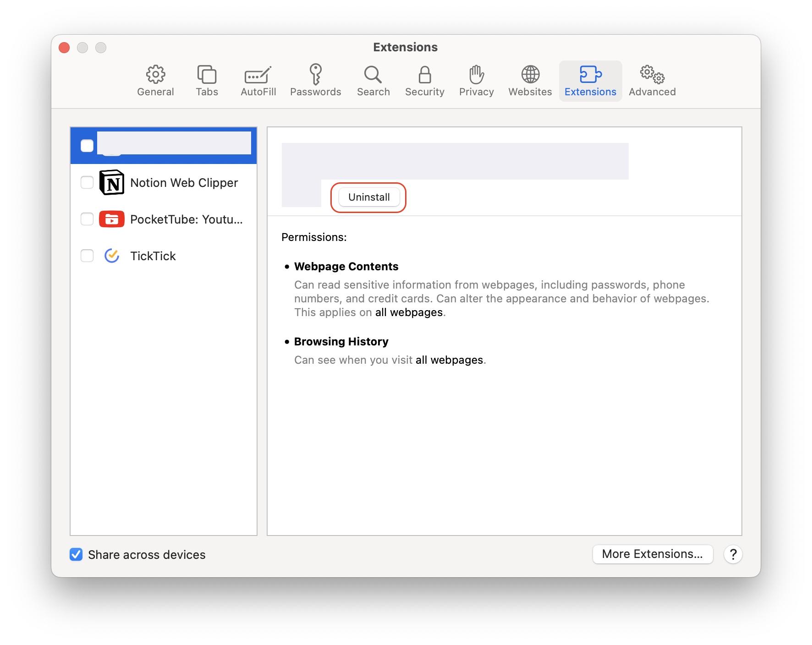This screenshot has width=812, height=645.
Task: Select the PocketTube: Youtu... row text
Action: [x=186, y=219]
